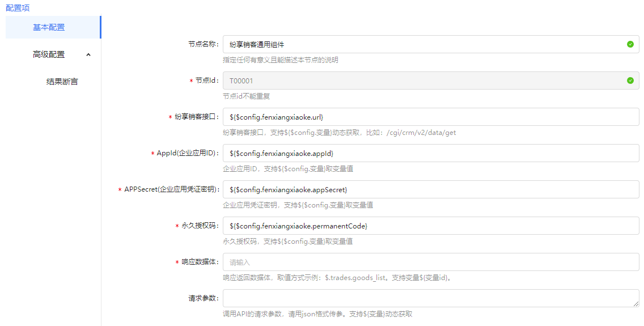Click the 配置项 header text

click(x=18, y=8)
